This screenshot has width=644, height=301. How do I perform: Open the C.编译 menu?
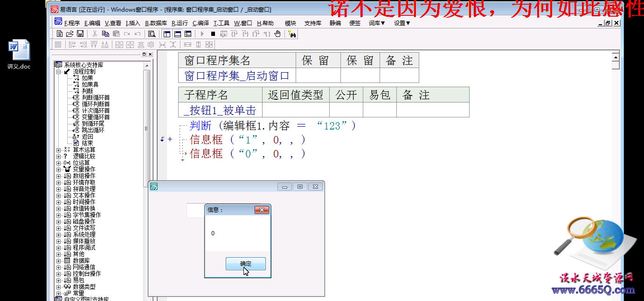click(201, 23)
